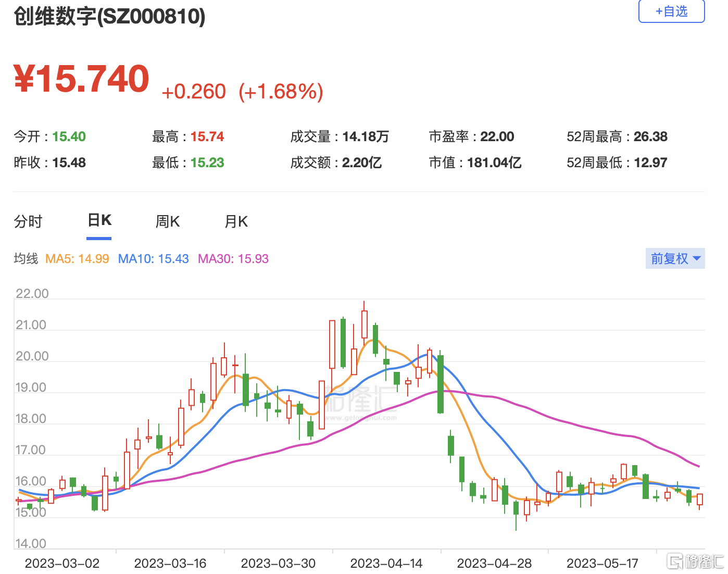This screenshot has width=728, height=574.
Task: Click the MA5: 14.99 legend label
Action: [x=77, y=259]
